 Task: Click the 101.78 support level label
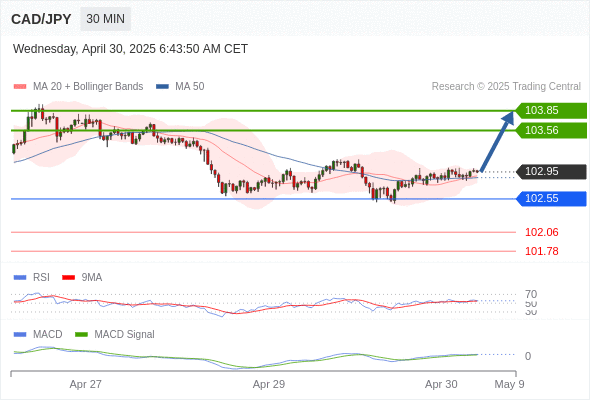(541, 251)
